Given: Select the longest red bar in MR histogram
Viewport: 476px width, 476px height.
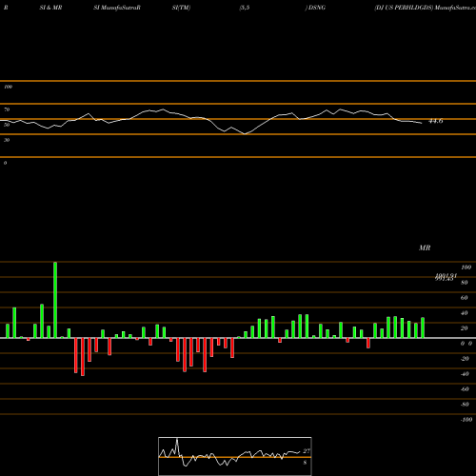Looking at the screenshot, I should (83, 357).
